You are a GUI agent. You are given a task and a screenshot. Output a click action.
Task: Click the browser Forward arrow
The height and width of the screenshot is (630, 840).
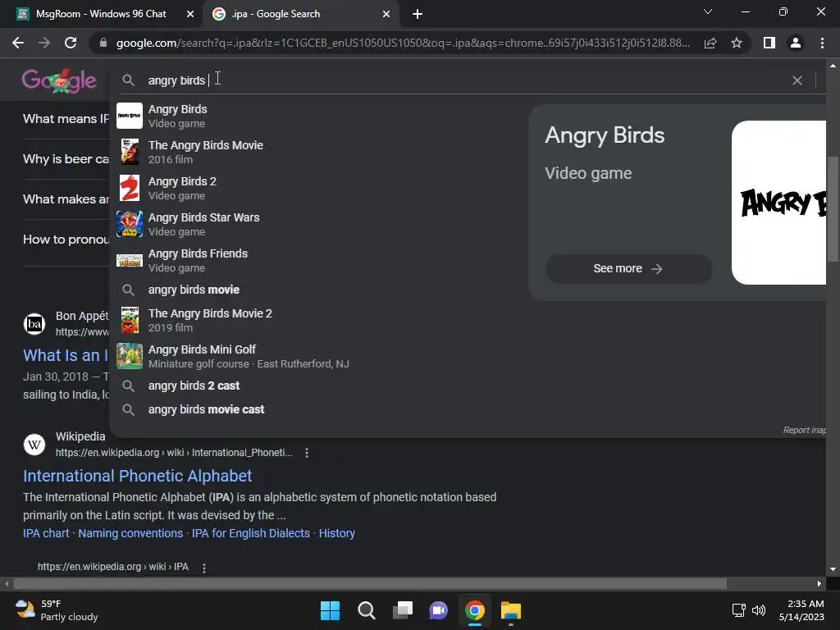pos(44,43)
